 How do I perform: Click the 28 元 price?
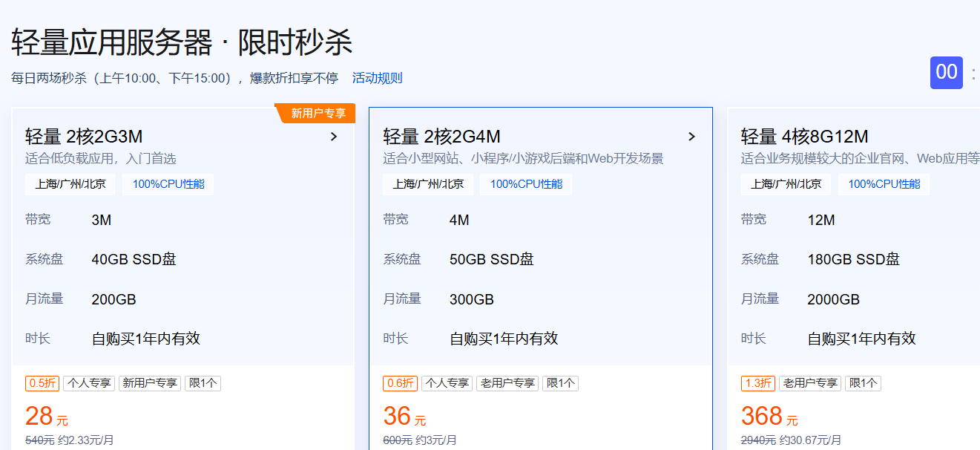(47, 416)
